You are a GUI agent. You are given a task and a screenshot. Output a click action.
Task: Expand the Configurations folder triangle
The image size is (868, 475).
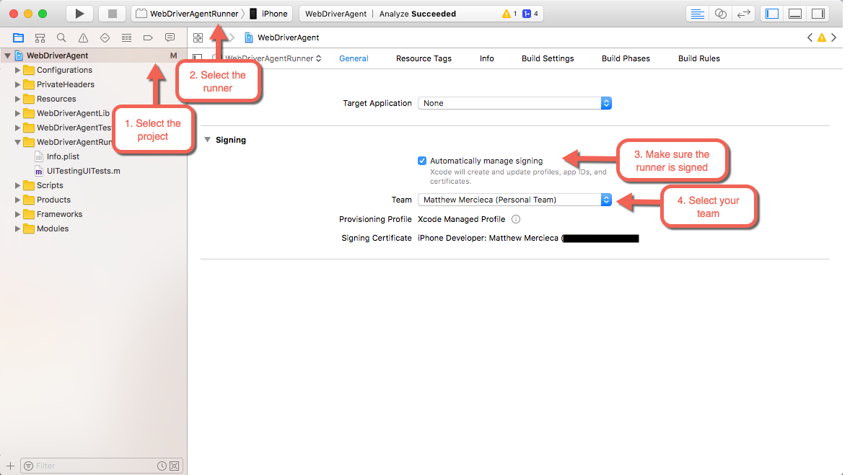tap(18, 70)
